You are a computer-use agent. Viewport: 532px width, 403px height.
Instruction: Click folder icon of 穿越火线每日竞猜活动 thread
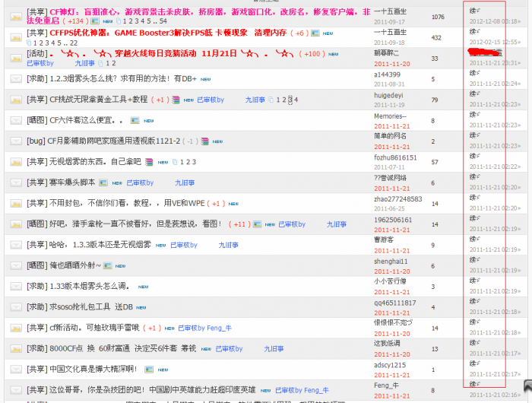(x=16, y=58)
